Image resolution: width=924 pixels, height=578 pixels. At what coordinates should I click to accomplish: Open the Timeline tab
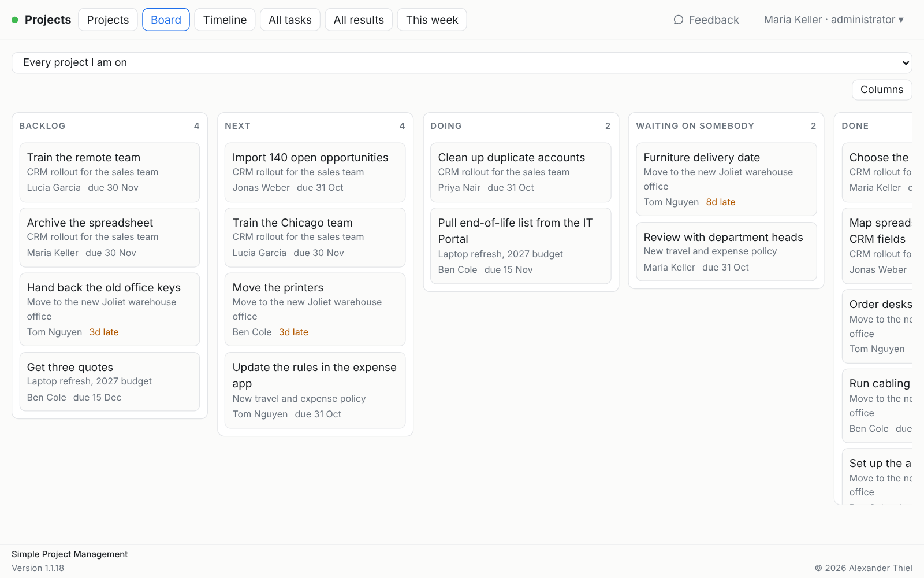pyautogui.click(x=225, y=20)
